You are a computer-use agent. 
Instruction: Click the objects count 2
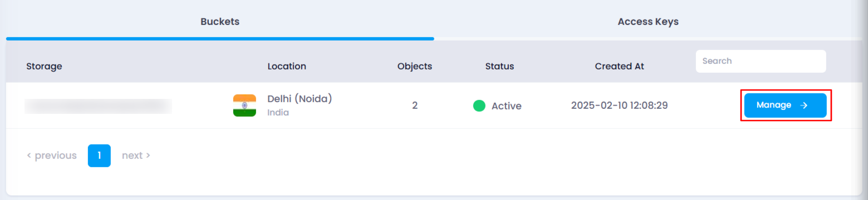coord(415,105)
